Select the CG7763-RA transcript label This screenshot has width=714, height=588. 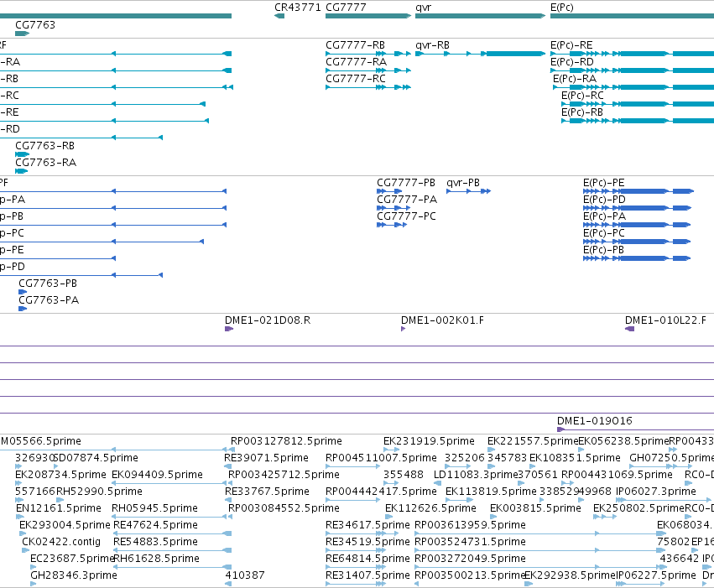click(x=45, y=163)
